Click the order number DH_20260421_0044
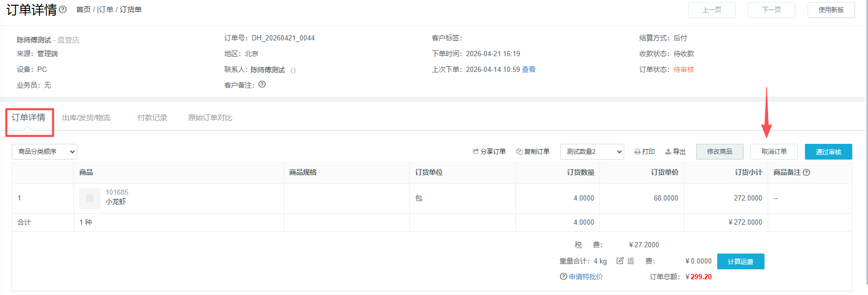Viewport: 868px width, 295px height. click(x=283, y=38)
